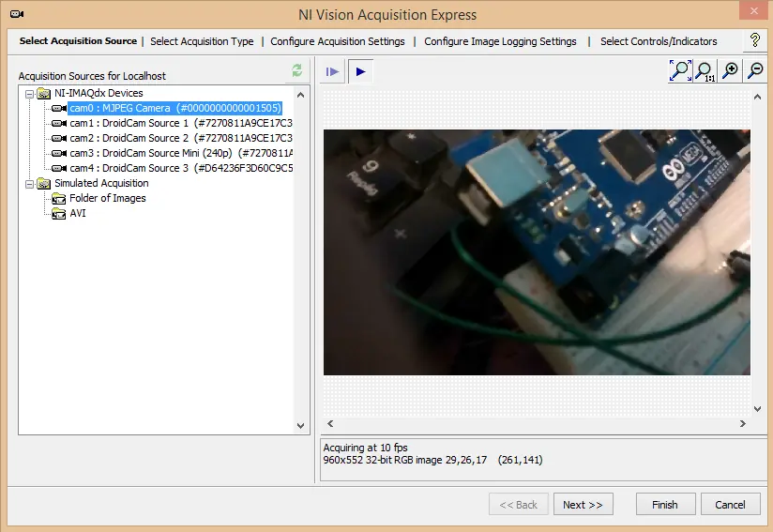Select cam2 : DroidCam Source 2
The width and height of the screenshot is (773, 532).
[181, 138]
